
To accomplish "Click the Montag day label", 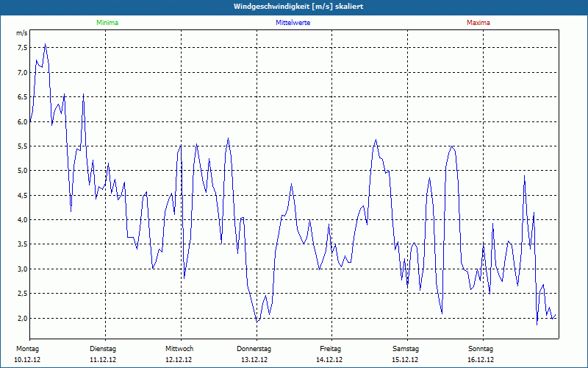I will point(27,349).
